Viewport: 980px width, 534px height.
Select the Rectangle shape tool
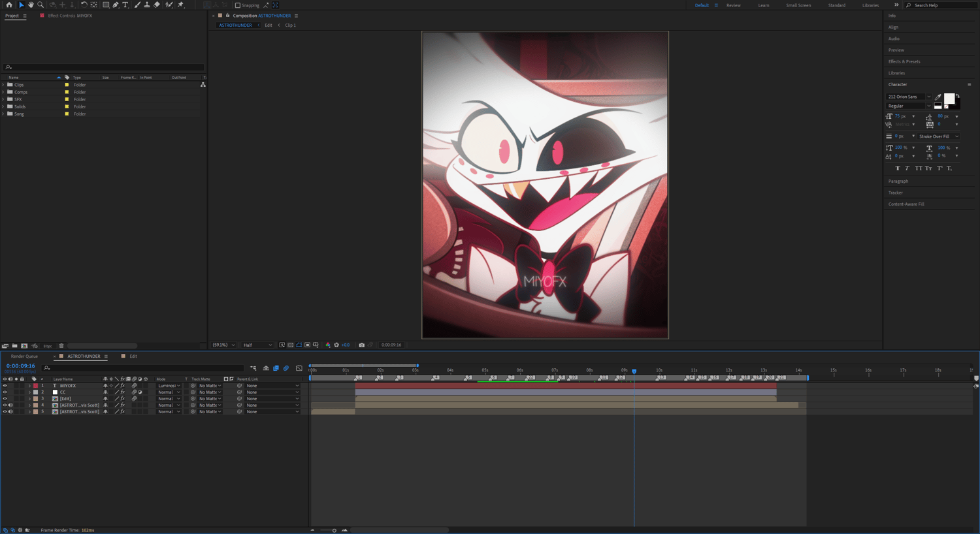click(x=106, y=5)
